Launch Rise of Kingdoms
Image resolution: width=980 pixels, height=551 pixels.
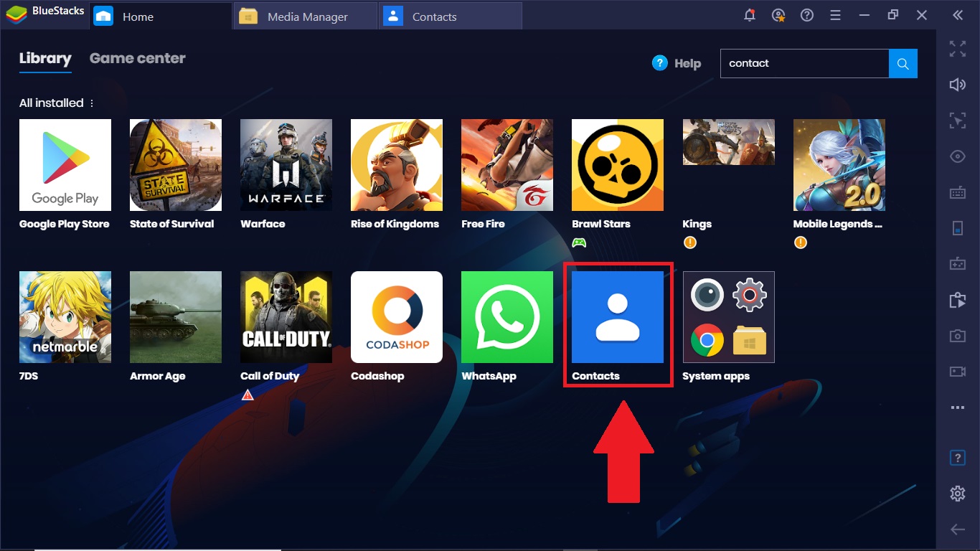(397, 165)
